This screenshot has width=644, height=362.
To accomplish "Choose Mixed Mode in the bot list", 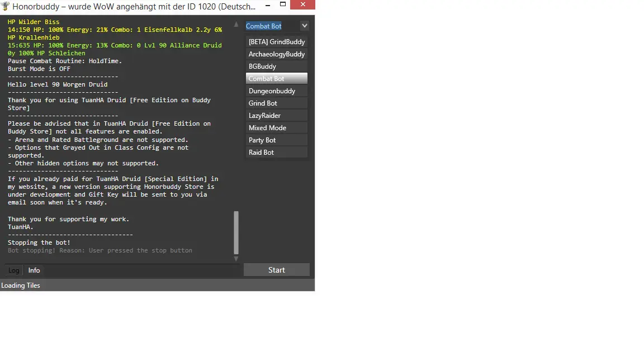I will click(x=276, y=127).
